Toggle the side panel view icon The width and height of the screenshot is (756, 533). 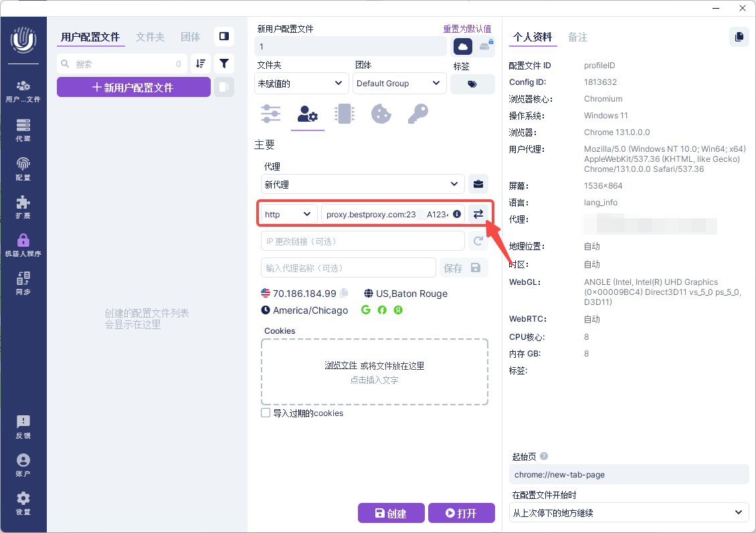pos(224,36)
